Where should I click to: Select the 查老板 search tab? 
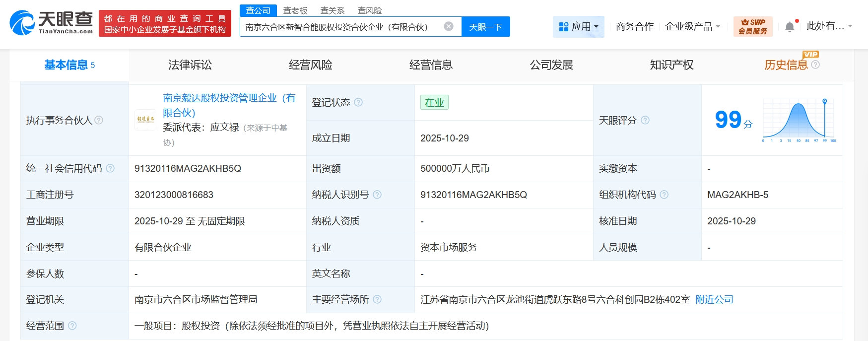[295, 10]
